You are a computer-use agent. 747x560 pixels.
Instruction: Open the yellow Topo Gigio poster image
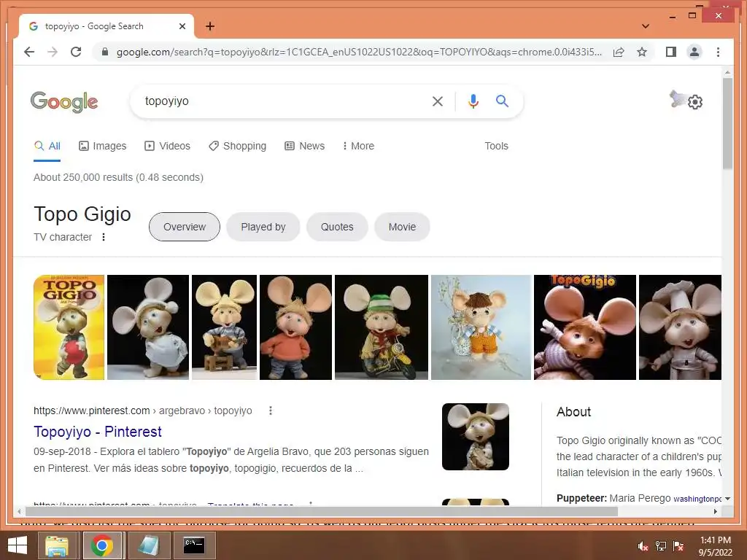point(69,327)
